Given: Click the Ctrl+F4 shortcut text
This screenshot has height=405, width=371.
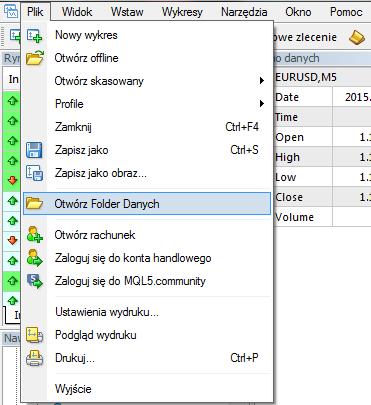Looking at the screenshot, I should [x=242, y=127].
